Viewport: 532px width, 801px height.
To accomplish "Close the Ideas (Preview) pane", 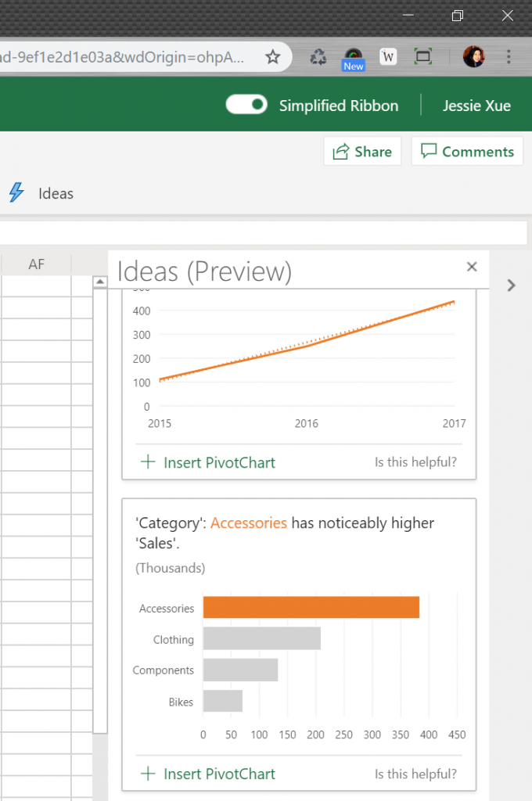I will pyautogui.click(x=472, y=267).
